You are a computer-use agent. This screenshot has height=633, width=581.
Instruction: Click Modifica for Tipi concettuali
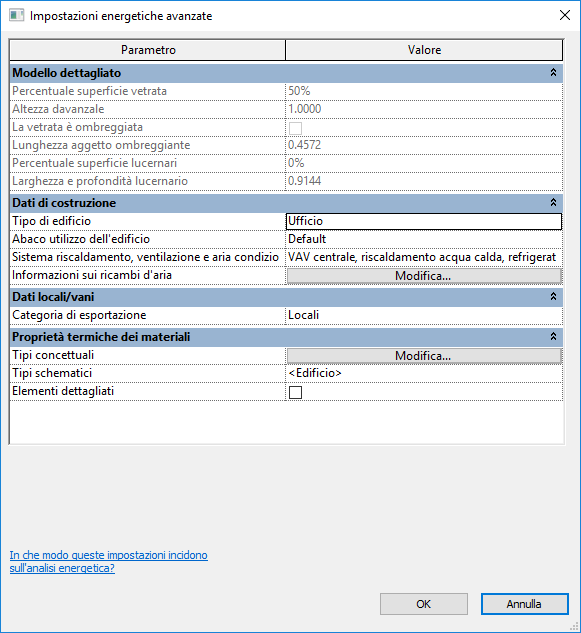[424, 356]
